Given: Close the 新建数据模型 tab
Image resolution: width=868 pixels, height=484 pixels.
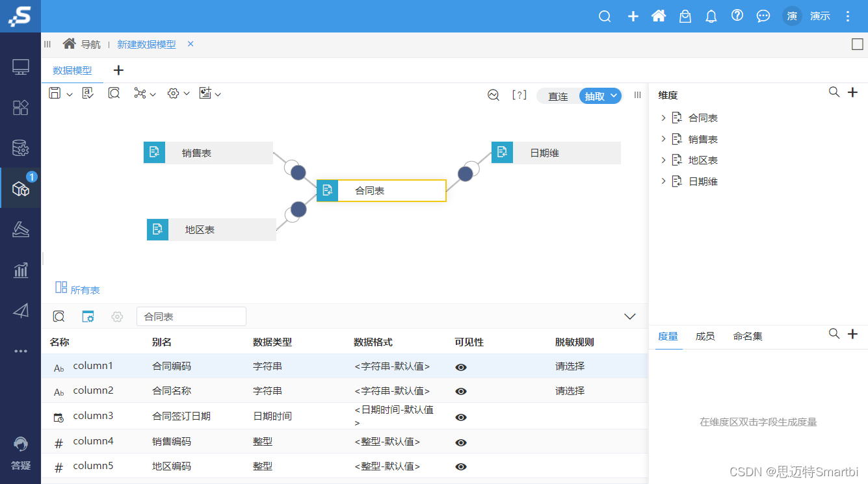Looking at the screenshot, I should click(x=191, y=44).
